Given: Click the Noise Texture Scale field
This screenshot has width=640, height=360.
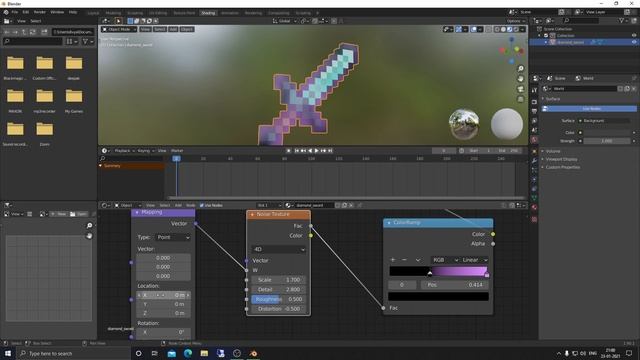Looking at the screenshot, I should [278, 280].
